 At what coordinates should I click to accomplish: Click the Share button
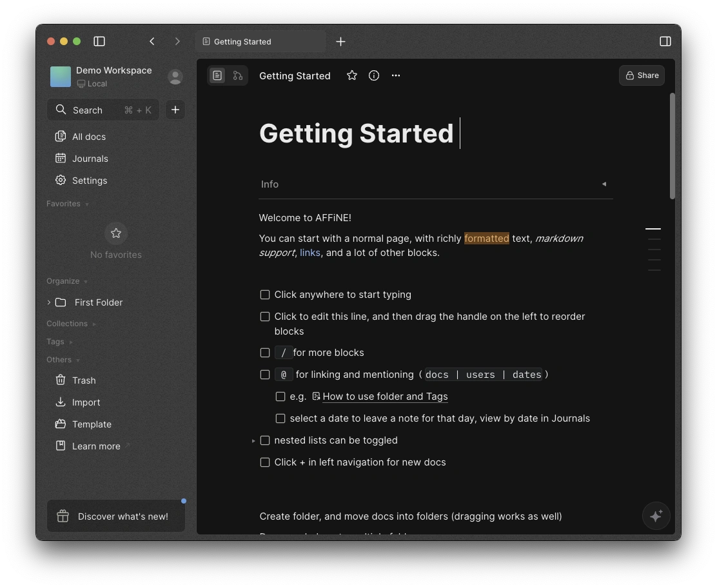tap(642, 75)
